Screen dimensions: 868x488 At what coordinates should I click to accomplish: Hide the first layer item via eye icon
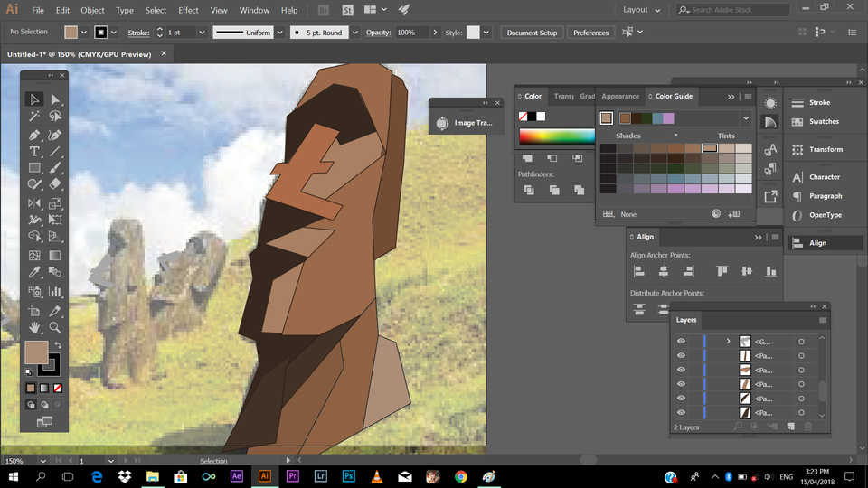pyautogui.click(x=681, y=342)
